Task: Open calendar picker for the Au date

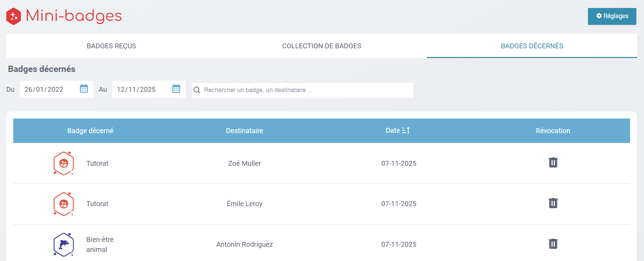Action: pos(176,89)
